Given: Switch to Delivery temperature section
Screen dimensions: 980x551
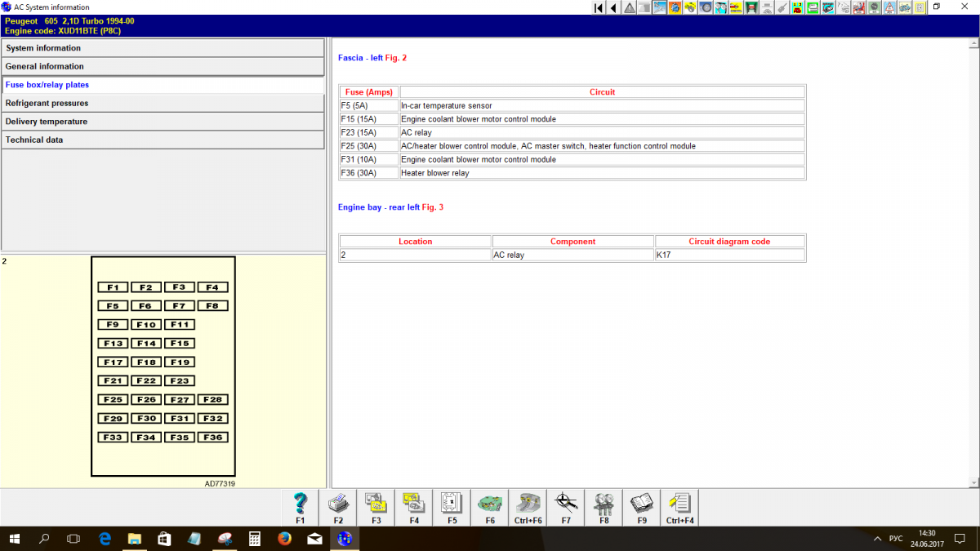Looking at the screenshot, I should pyautogui.click(x=163, y=122).
